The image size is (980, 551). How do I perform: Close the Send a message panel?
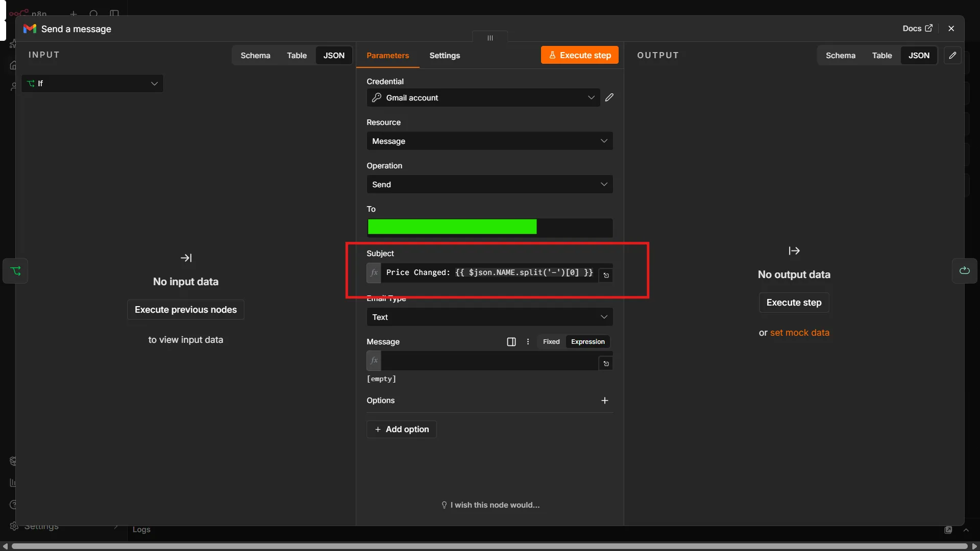[x=951, y=29]
